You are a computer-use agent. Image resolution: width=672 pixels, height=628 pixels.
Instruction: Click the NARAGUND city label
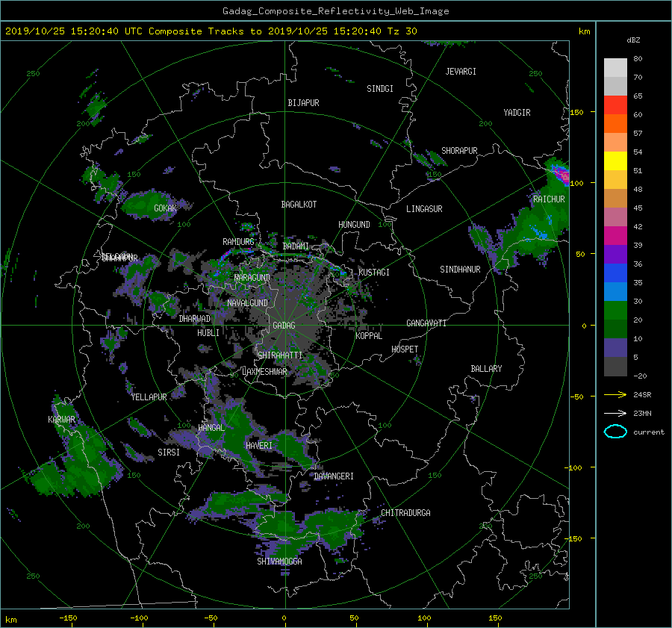pyautogui.click(x=252, y=278)
